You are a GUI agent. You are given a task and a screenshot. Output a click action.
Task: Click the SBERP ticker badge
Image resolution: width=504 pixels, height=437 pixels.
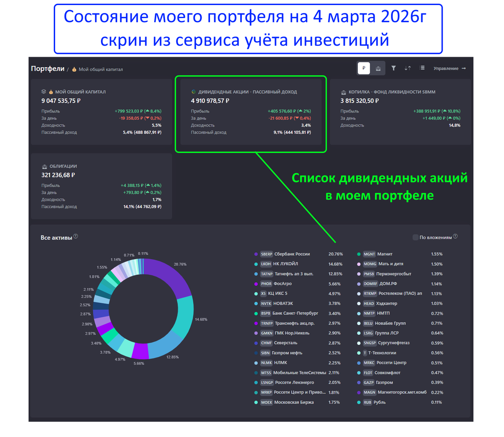(267, 254)
